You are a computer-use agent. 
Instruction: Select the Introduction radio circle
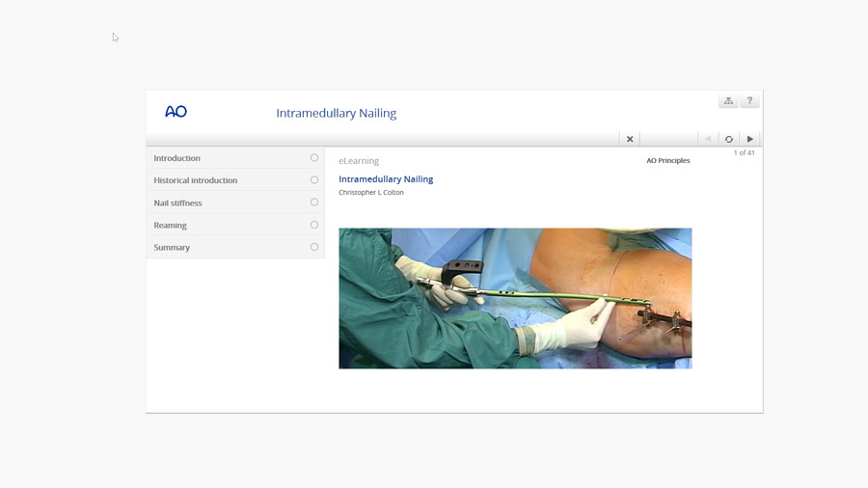coord(314,158)
